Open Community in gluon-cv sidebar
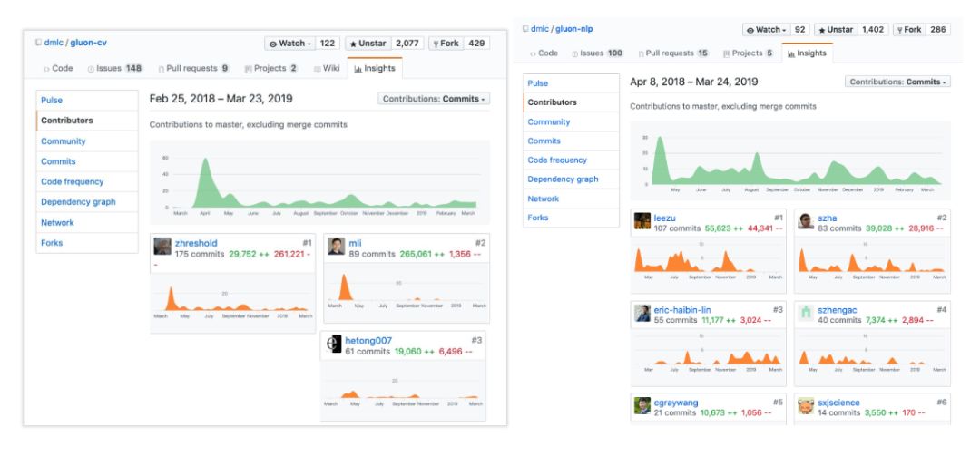980x456 pixels. (87, 141)
